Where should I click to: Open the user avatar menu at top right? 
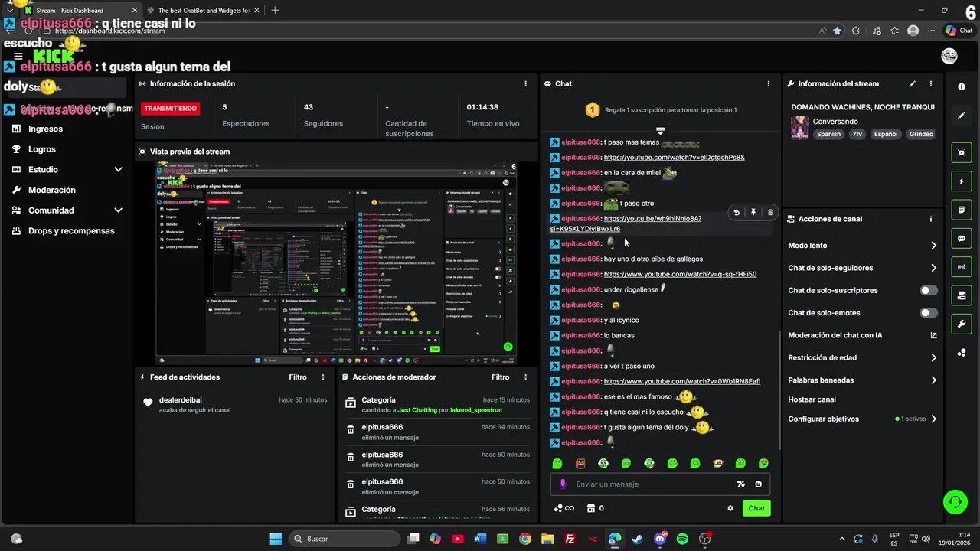[x=949, y=56]
